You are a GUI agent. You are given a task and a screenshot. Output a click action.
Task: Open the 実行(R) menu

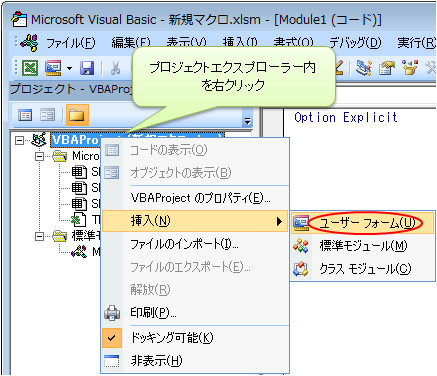[416, 43]
